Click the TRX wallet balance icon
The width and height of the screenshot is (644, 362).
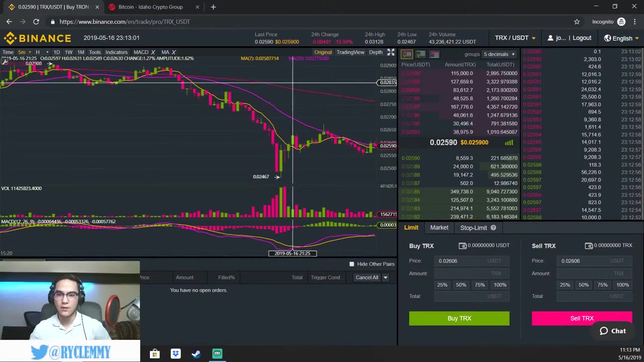tap(588, 245)
